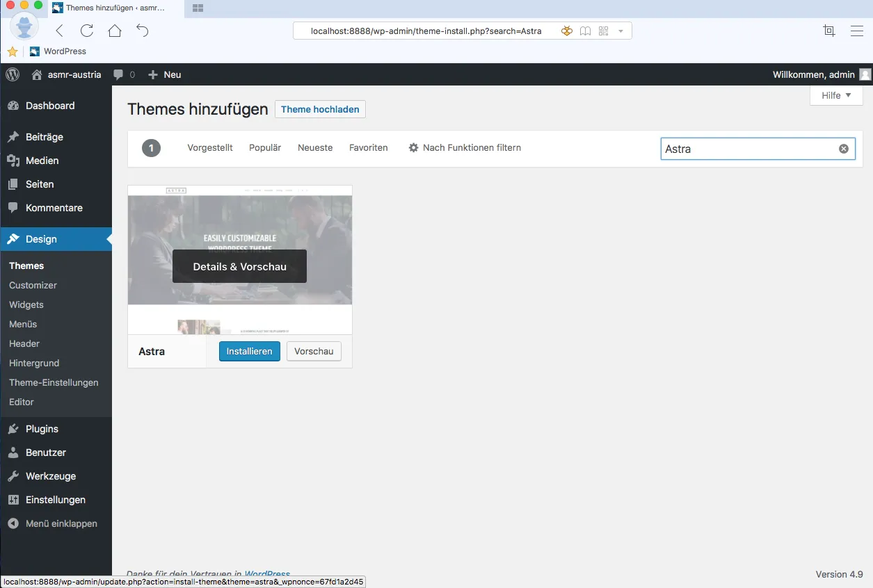Screen dimensions: 873x588
Task: Open Plugins in the sidebar
Action: point(56,429)
